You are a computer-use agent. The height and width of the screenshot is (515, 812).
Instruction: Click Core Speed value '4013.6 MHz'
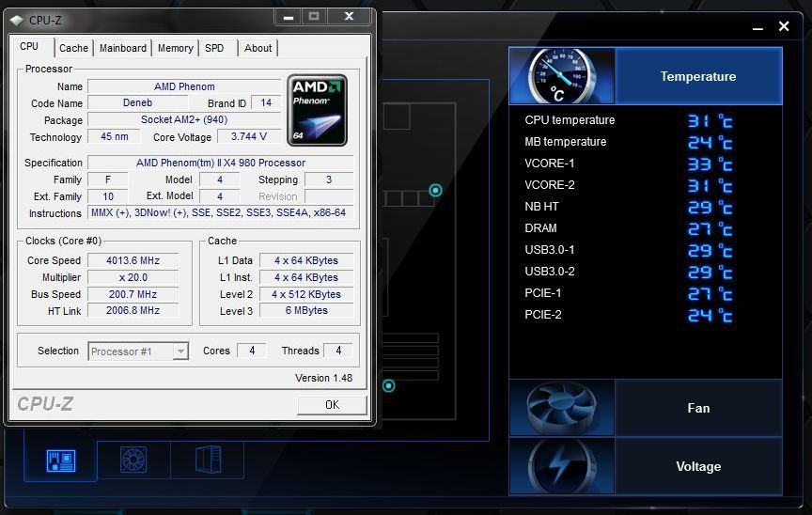click(133, 260)
